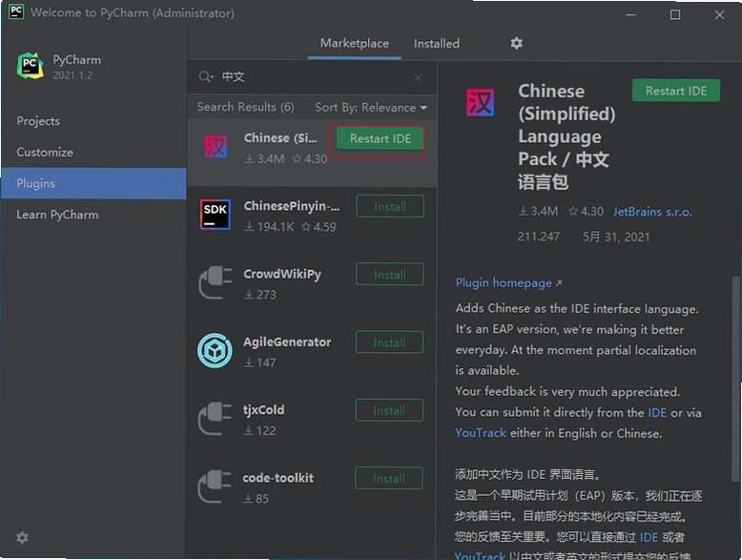Click Restart IDE in the search results
742x560 pixels.
point(380,138)
